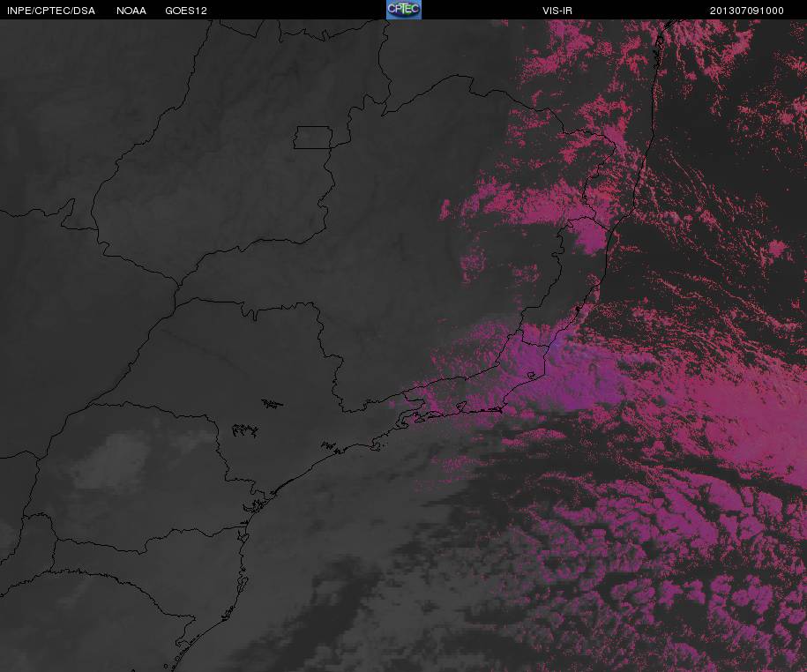The height and width of the screenshot is (672, 807).
Task: Click the NOAA label in the header
Action: click(131, 11)
